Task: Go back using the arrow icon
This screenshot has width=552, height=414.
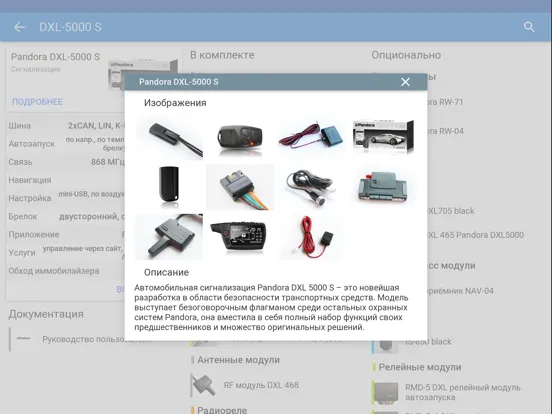Action: 19,27
